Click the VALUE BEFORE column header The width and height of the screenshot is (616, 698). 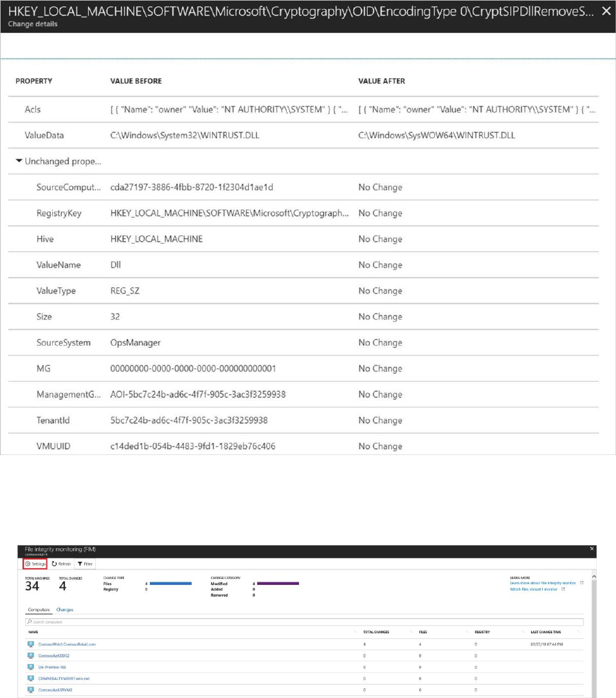136,81
